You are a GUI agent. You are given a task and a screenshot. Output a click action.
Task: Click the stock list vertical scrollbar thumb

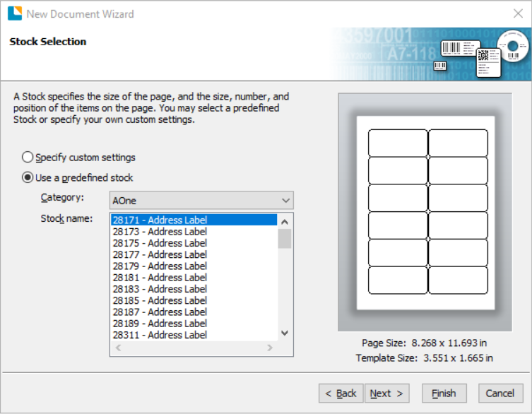285,239
